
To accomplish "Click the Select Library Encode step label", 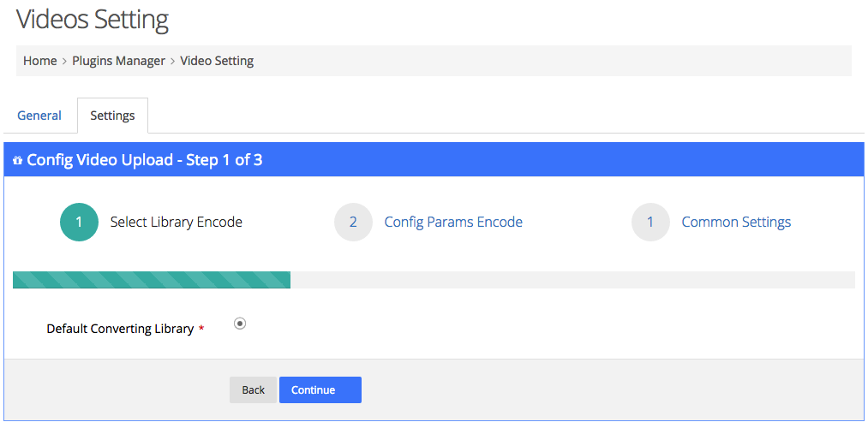I will tap(176, 223).
